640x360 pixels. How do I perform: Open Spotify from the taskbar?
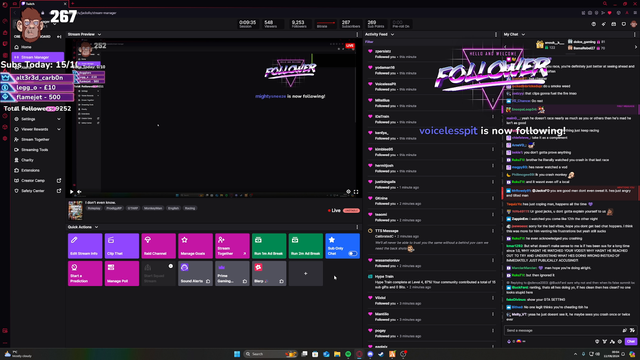click(x=348, y=354)
